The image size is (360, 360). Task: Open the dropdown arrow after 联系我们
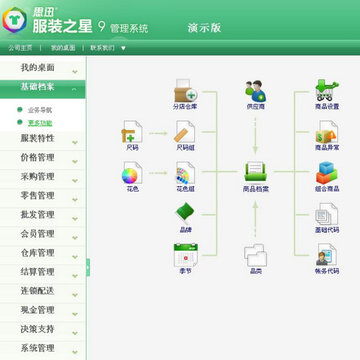click(x=123, y=48)
